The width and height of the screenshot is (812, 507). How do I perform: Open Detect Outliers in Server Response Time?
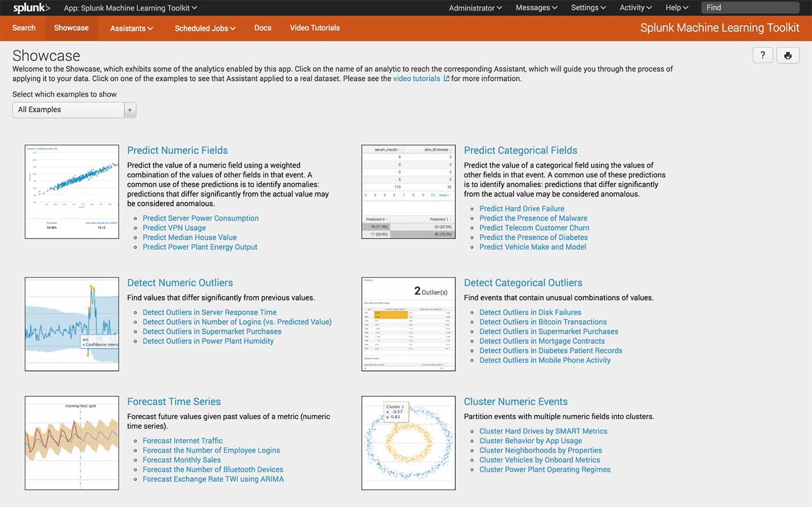click(210, 312)
